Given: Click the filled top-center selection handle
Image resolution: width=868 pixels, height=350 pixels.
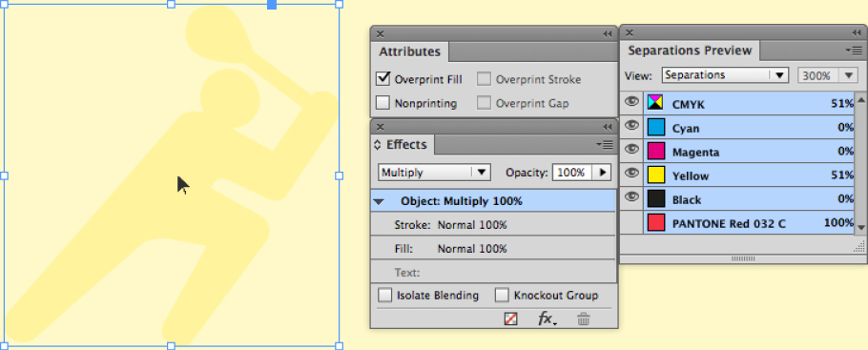Looking at the screenshot, I should tap(272, 5).
